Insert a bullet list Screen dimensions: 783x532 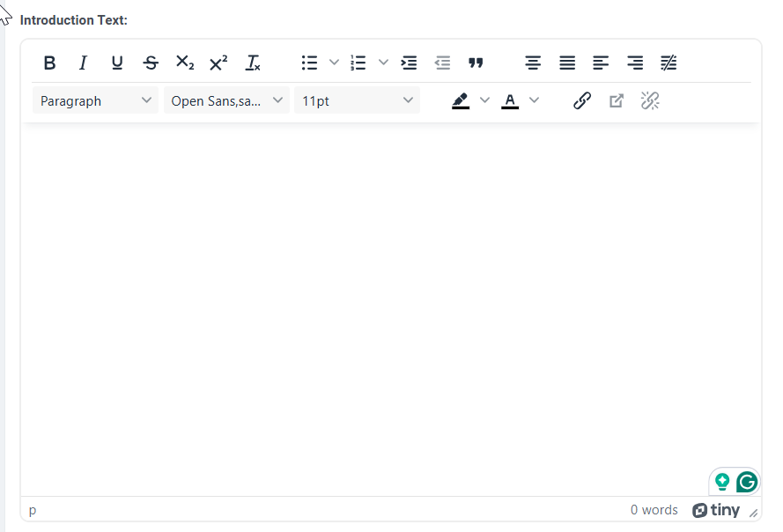pyautogui.click(x=310, y=63)
